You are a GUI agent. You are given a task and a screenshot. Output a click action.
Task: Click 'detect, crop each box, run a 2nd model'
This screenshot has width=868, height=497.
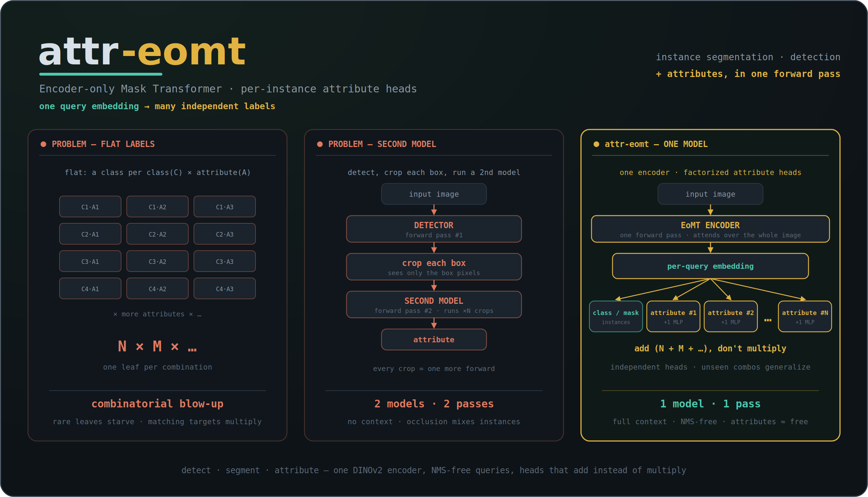click(434, 173)
